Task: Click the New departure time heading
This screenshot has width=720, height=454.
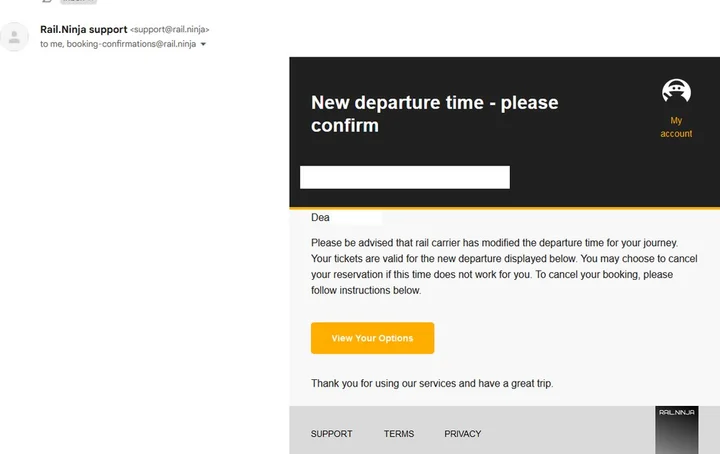Action: (434, 114)
